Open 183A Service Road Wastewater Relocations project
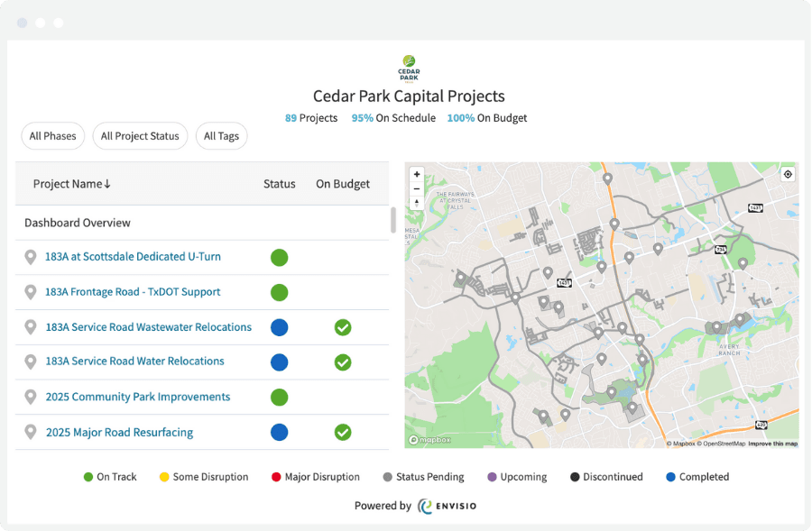 point(149,327)
